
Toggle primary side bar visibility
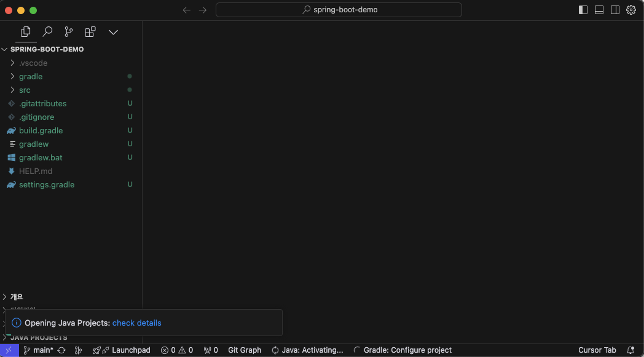(x=583, y=10)
